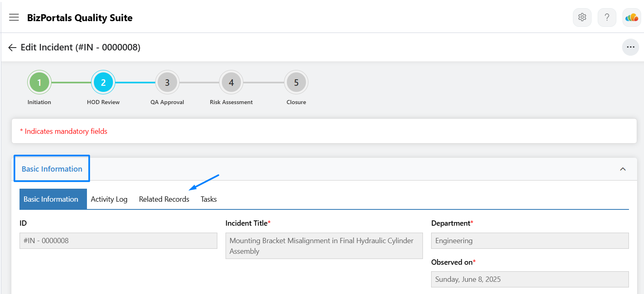Open the Related Records tab
Viewport: 644px width, 294px height.
(x=164, y=199)
